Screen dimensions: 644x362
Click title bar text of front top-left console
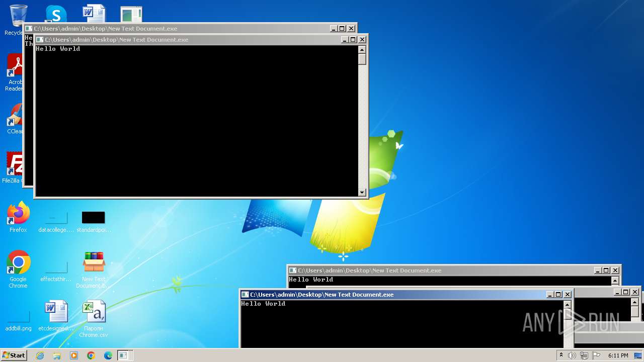pos(117,40)
